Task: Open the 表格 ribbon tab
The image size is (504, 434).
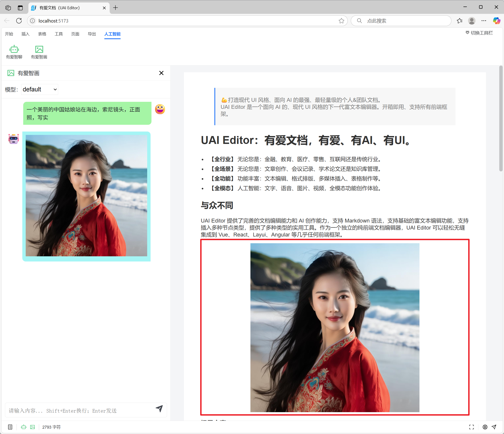Action: [x=42, y=34]
